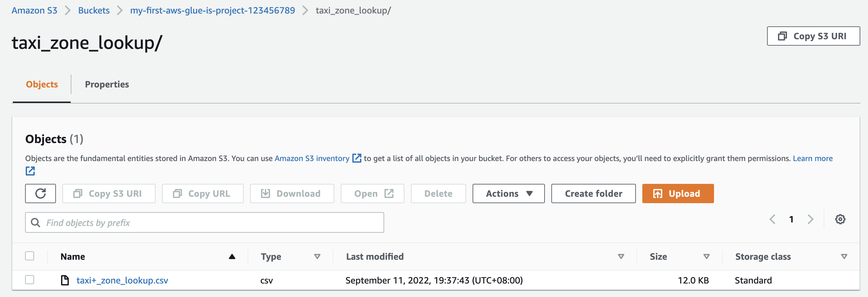Click the 12.0 KB size value

coord(693,280)
